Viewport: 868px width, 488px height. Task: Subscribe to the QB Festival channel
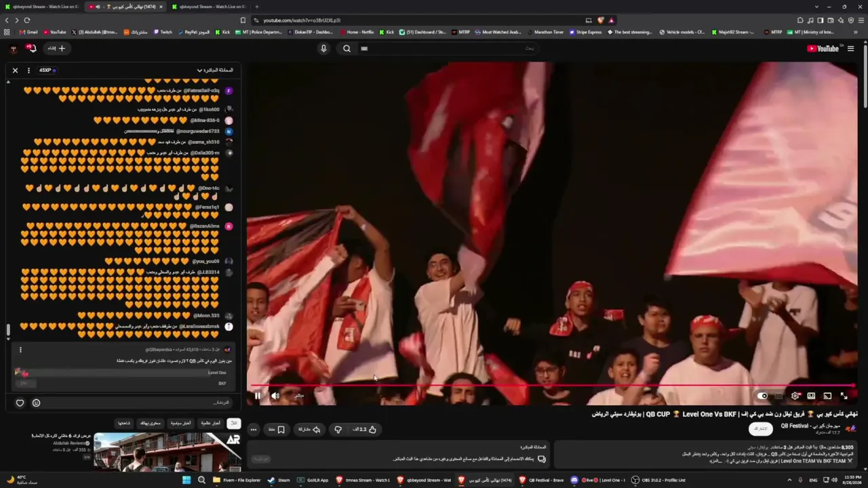click(x=761, y=428)
